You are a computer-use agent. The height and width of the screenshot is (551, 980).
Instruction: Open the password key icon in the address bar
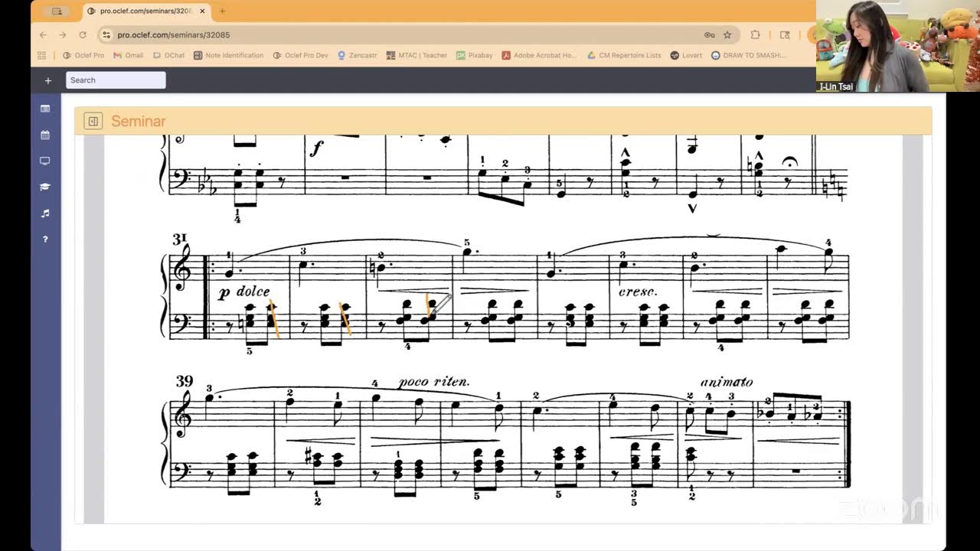pos(710,34)
